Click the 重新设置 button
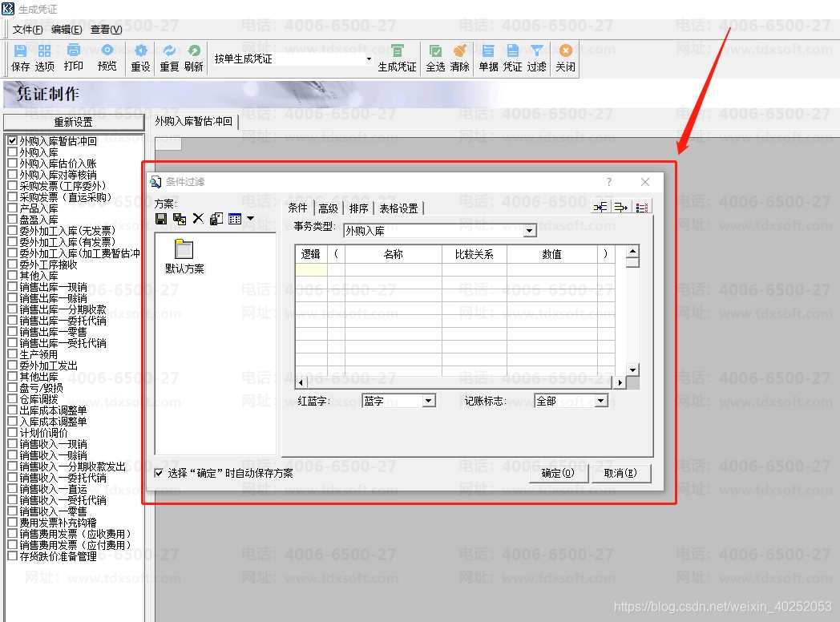Screen dimensions: 840x622 (74, 122)
